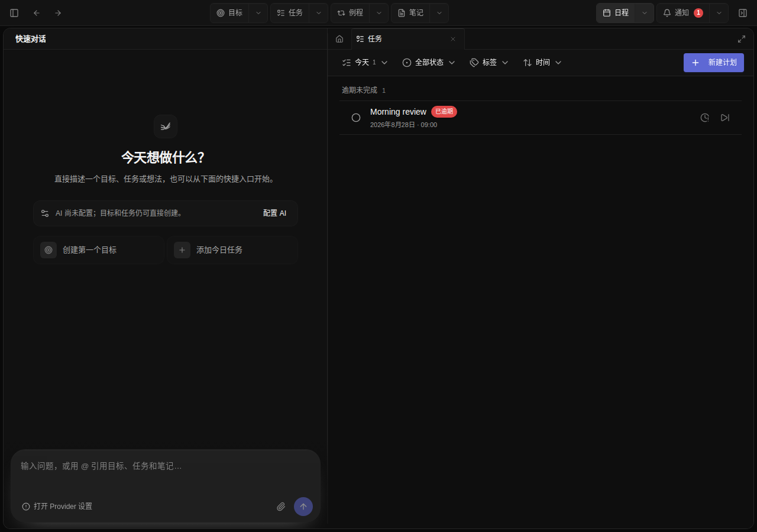Image resolution: width=757 pixels, height=532 pixels.
Task: Click the paperclip attachment icon
Action: tap(281, 507)
